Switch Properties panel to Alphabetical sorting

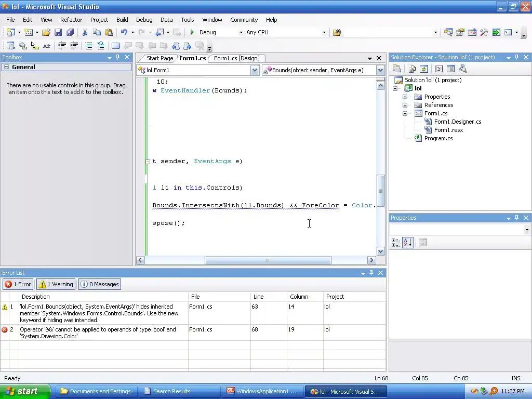tap(408, 243)
